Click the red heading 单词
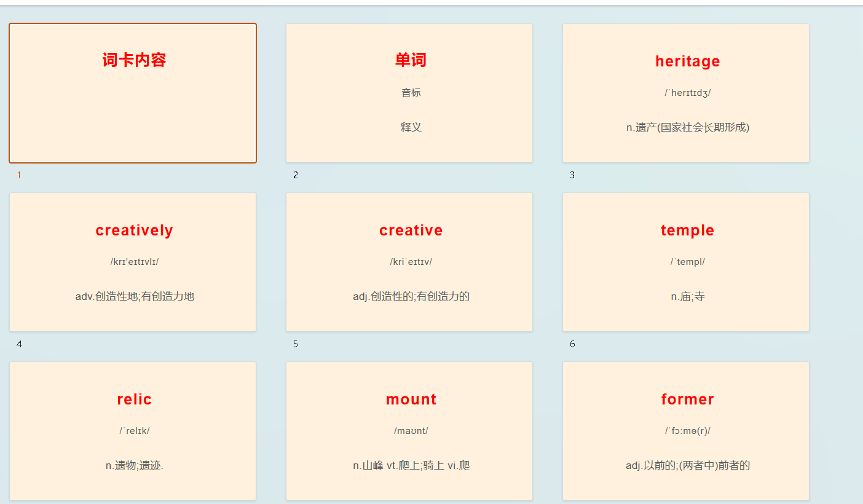 click(411, 60)
